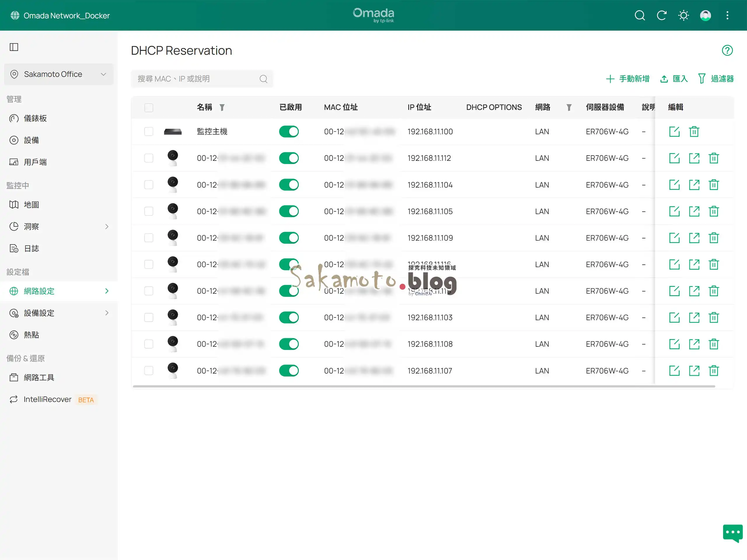
Task: Check the select-all header checkbox
Action: point(149,108)
